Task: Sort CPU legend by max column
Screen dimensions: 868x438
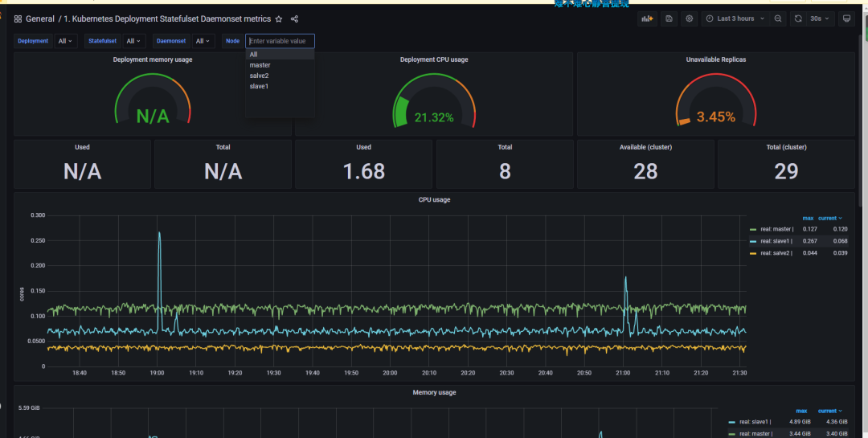Action: (x=808, y=218)
